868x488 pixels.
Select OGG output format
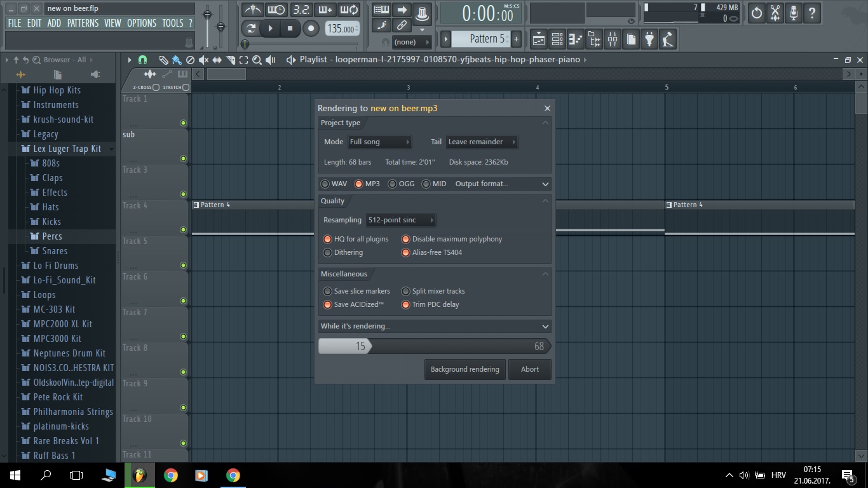(401, 184)
